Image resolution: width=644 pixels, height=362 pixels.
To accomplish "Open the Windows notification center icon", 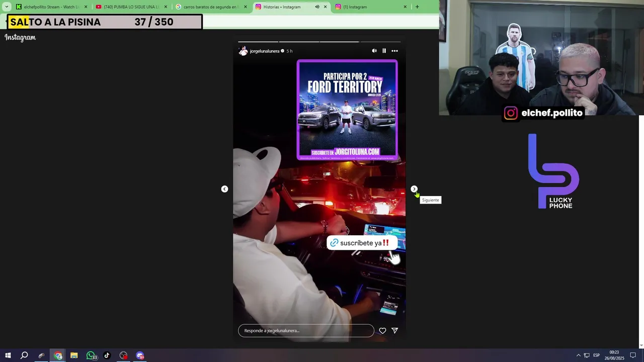I will click(x=633, y=355).
